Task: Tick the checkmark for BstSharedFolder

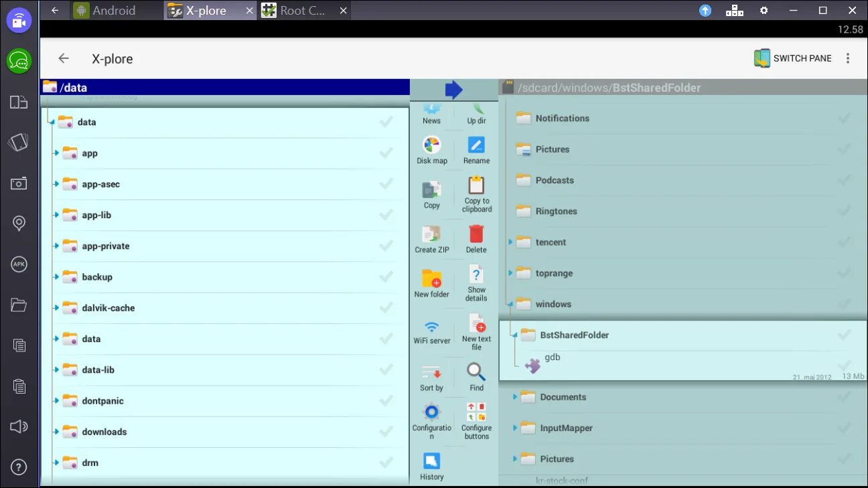Action: 845,334
